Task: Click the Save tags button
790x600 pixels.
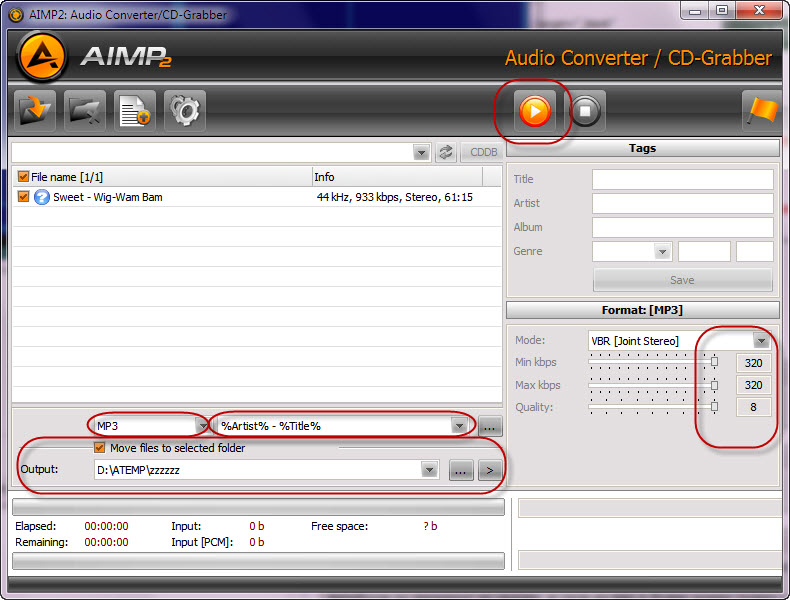Action: tap(682, 280)
